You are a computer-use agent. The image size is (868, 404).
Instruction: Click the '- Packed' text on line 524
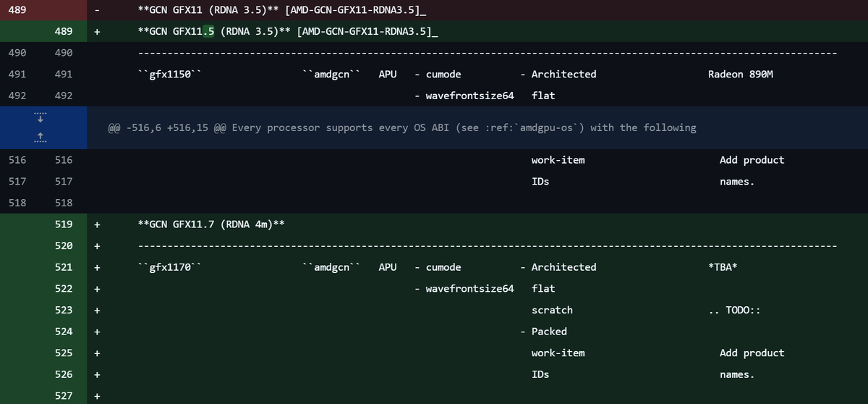pos(543,332)
